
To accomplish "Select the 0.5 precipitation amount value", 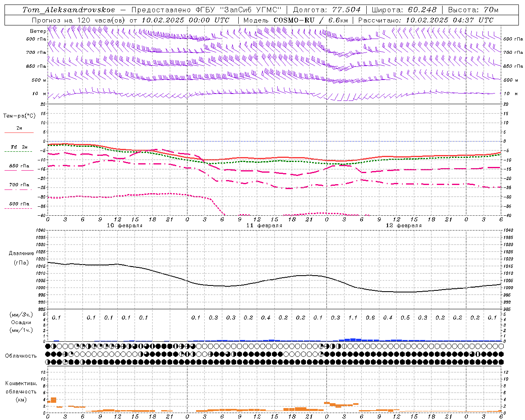I will pos(405,318).
